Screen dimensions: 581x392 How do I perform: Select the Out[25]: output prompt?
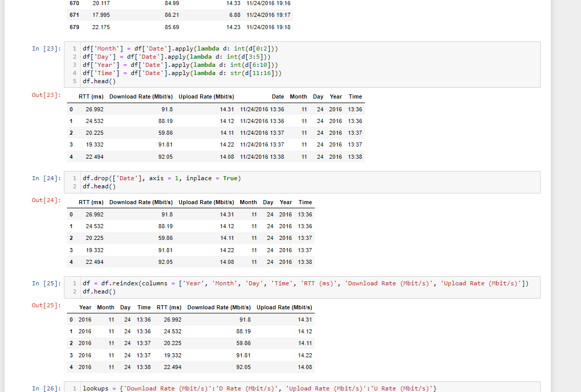47,305
